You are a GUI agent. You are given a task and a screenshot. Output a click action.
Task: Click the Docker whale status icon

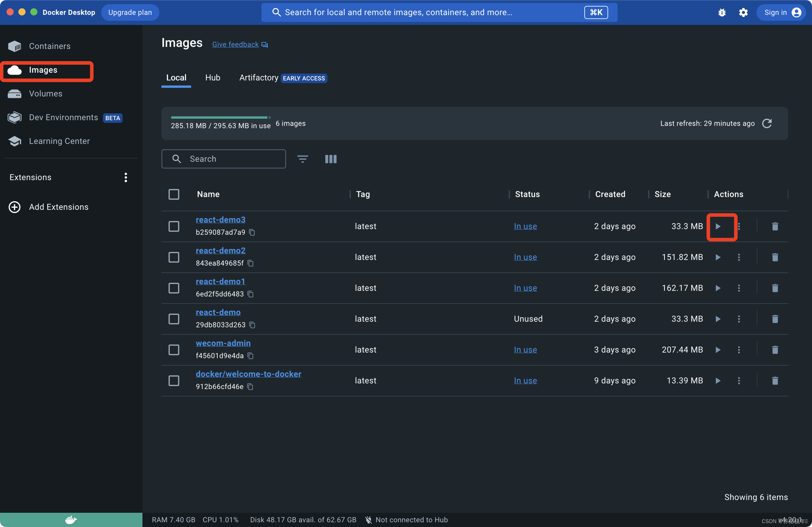coord(71,520)
